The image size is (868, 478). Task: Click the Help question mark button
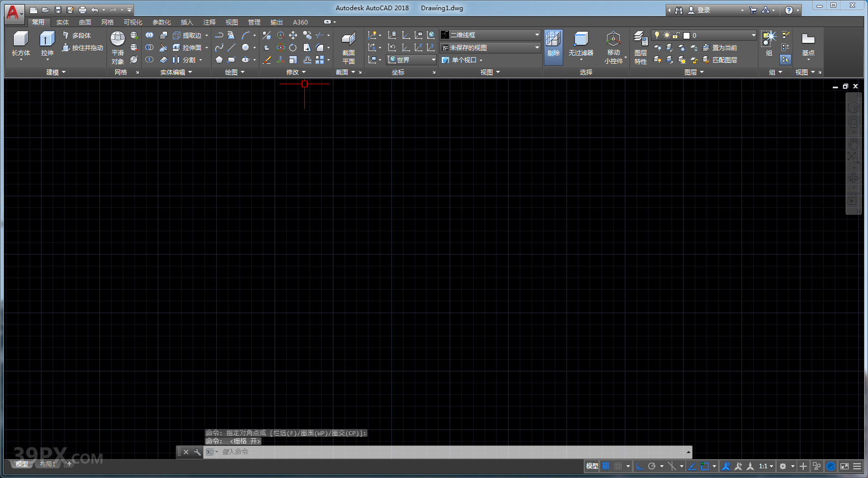[x=789, y=10]
